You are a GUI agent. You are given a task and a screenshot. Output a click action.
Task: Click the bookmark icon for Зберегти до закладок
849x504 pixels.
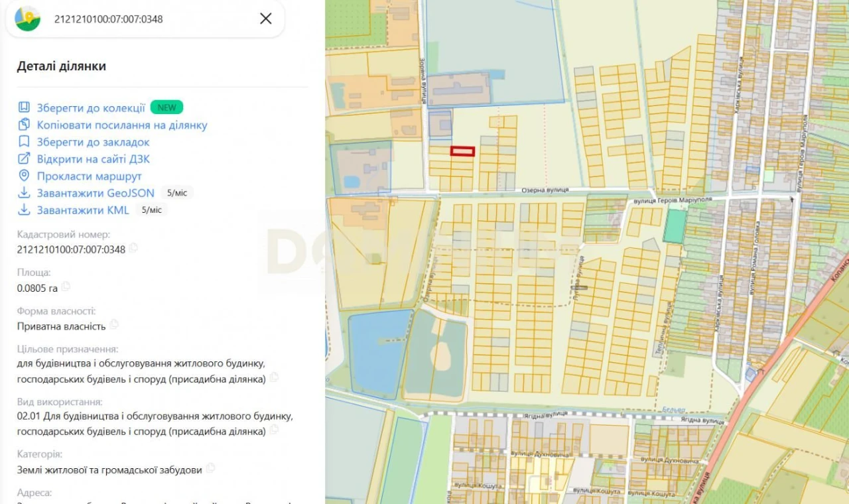coord(25,142)
